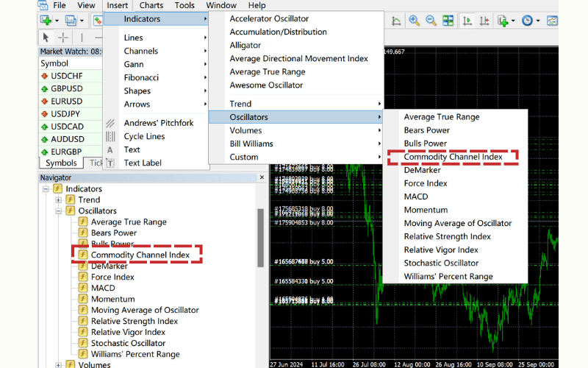The width and height of the screenshot is (588, 368).
Task: Switch to the Symbols tab in Market Watch
Action: tap(61, 163)
